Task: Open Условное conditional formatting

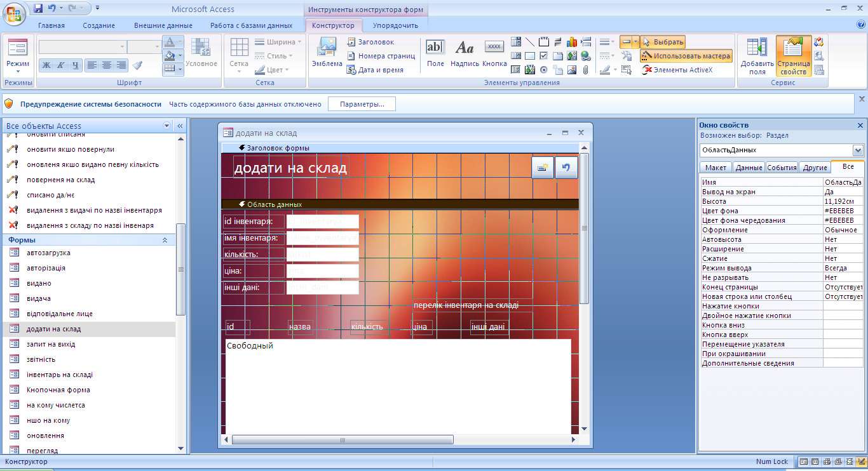Action: [x=201, y=53]
